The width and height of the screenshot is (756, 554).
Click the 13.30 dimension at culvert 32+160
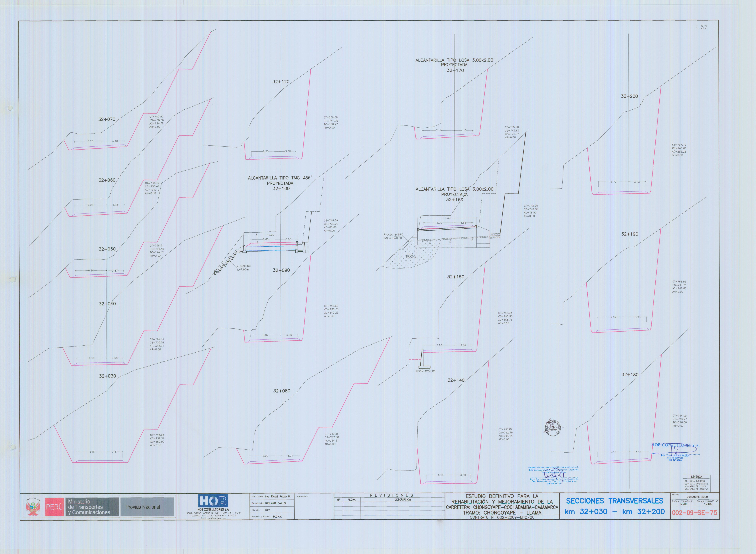[447, 218]
